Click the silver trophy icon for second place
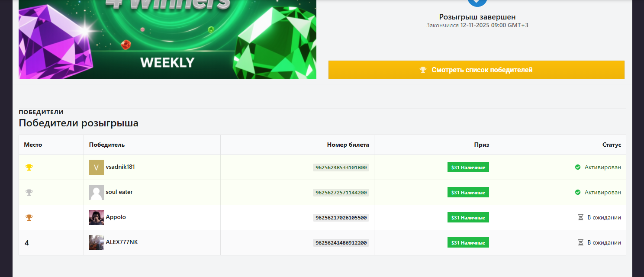Image resolution: width=644 pixels, height=277 pixels. 29,193
